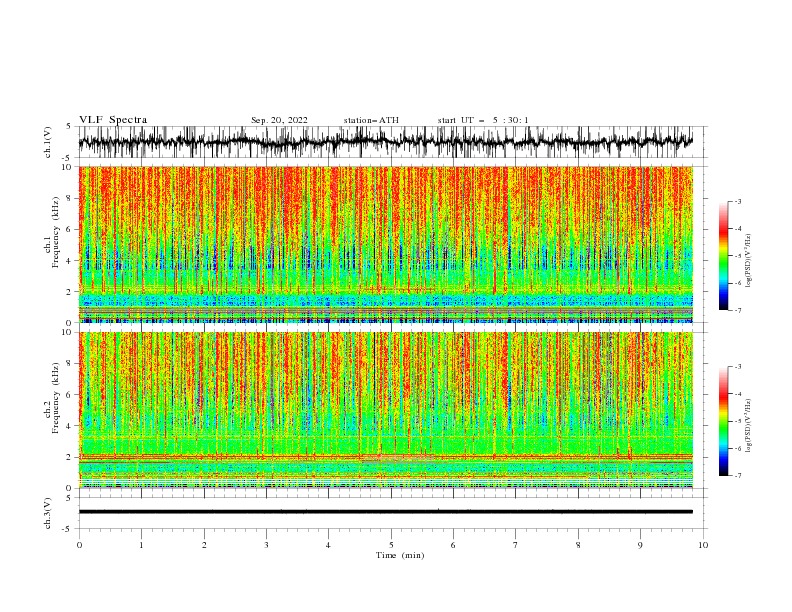The image size is (792, 612).
Task: Click time axis tick label "0"
Action: [x=79, y=545]
